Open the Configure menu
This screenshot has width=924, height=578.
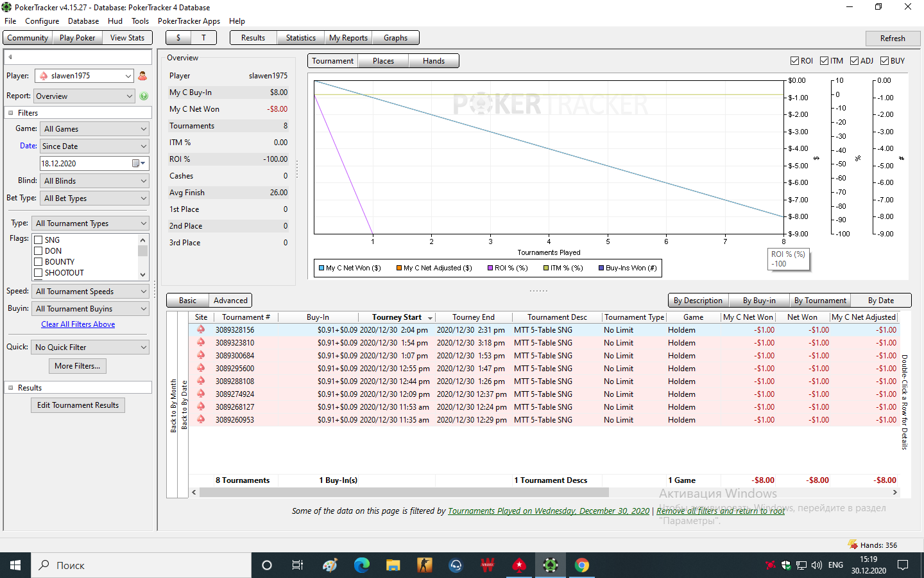(42, 21)
